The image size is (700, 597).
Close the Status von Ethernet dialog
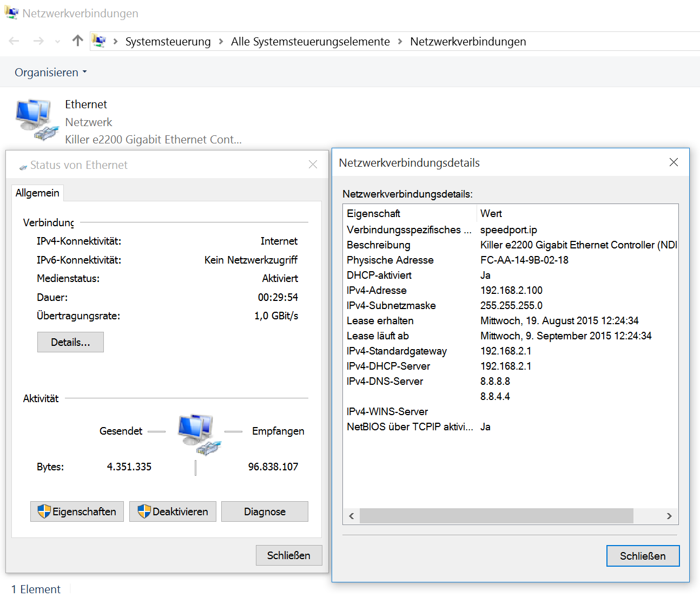coord(313,165)
